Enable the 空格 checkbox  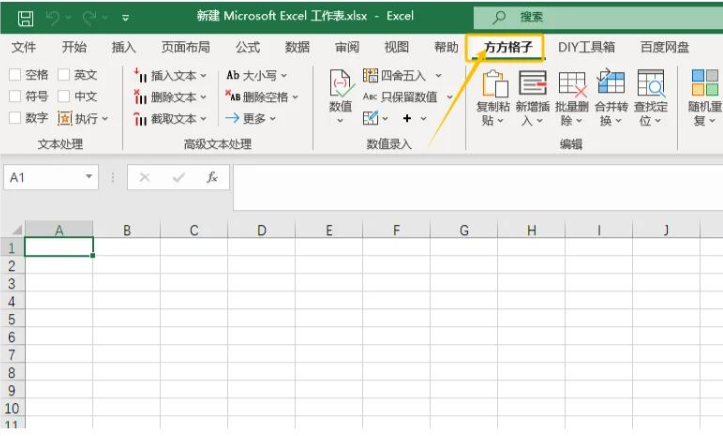[x=15, y=75]
